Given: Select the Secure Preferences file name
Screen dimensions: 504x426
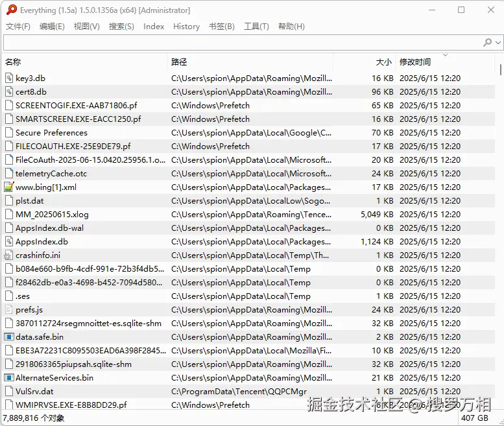Looking at the screenshot, I should [51, 133].
